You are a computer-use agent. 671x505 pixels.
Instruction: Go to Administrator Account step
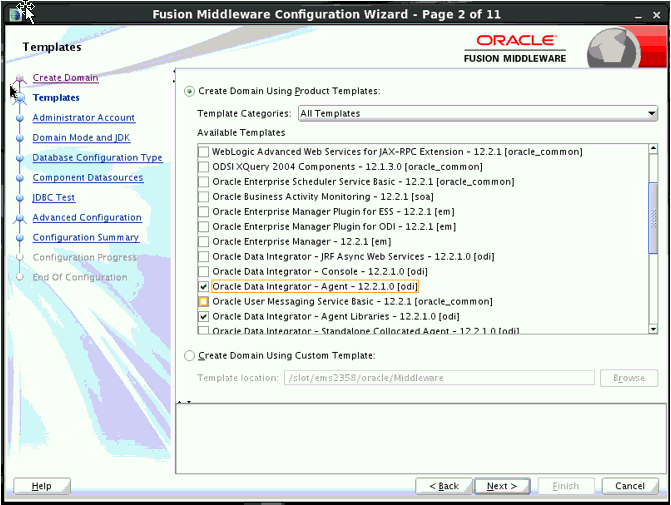click(84, 118)
